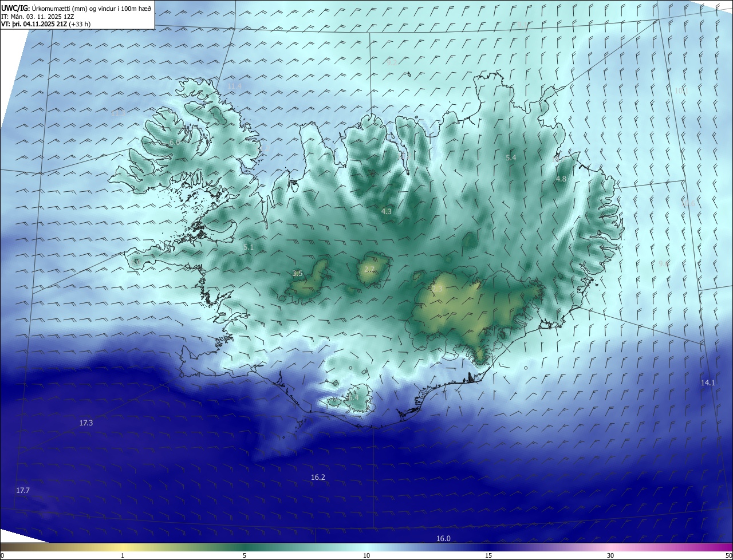The height and width of the screenshot is (560, 733).
Task: Click the 16.2 value label south of Iceland
Action: pyautogui.click(x=318, y=477)
